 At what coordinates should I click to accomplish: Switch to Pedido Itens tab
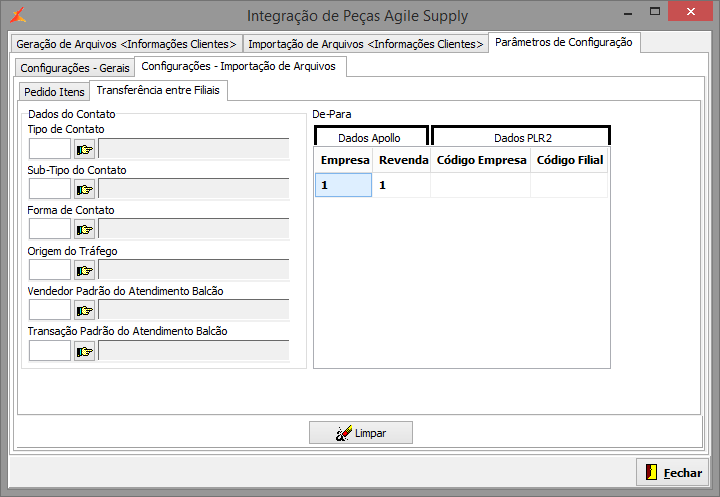(54, 92)
